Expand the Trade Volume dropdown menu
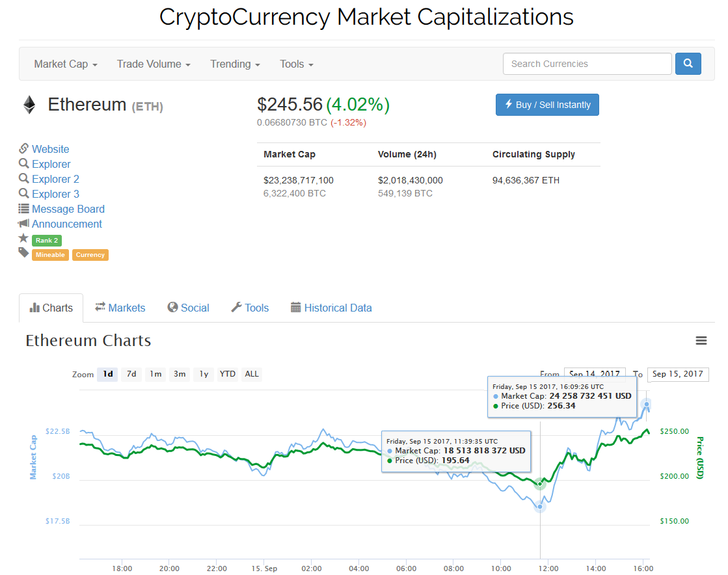 pyautogui.click(x=154, y=64)
